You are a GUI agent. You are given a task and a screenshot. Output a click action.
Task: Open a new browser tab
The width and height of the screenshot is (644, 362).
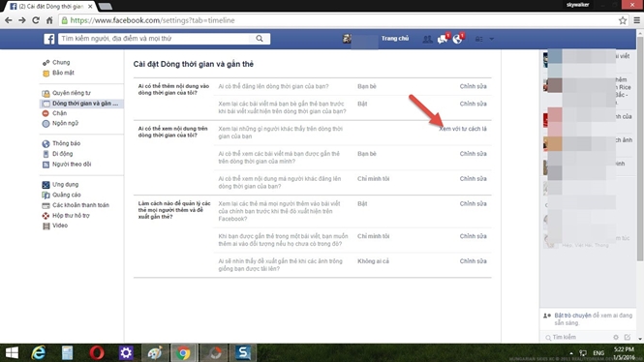coord(106,6)
